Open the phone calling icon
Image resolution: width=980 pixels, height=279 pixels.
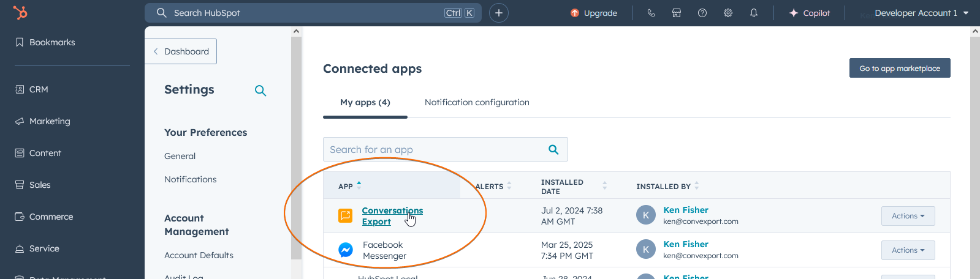coord(651,13)
